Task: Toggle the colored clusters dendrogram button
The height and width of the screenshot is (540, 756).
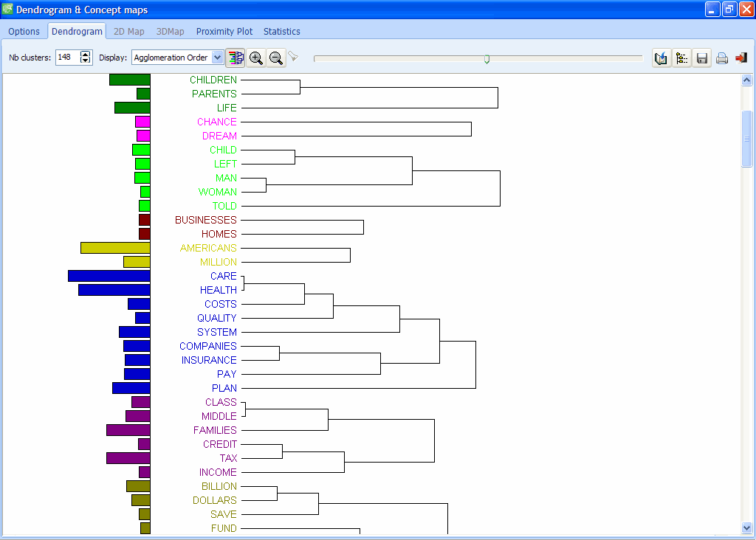Action: click(236, 58)
